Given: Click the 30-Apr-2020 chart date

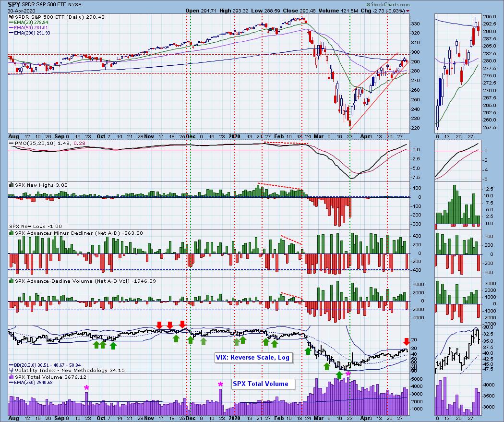Looking at the screenshot, I should (21, 10).
